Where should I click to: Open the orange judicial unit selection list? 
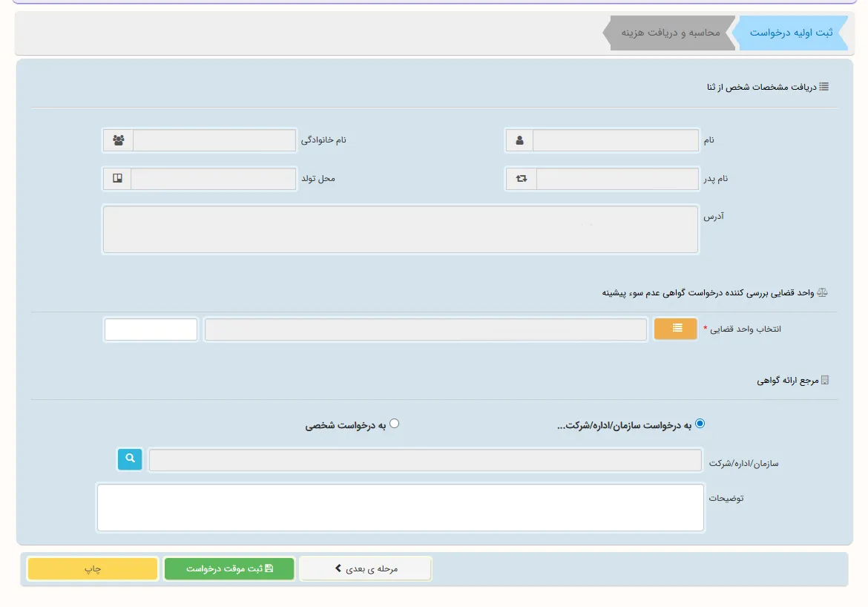[675, 329]
